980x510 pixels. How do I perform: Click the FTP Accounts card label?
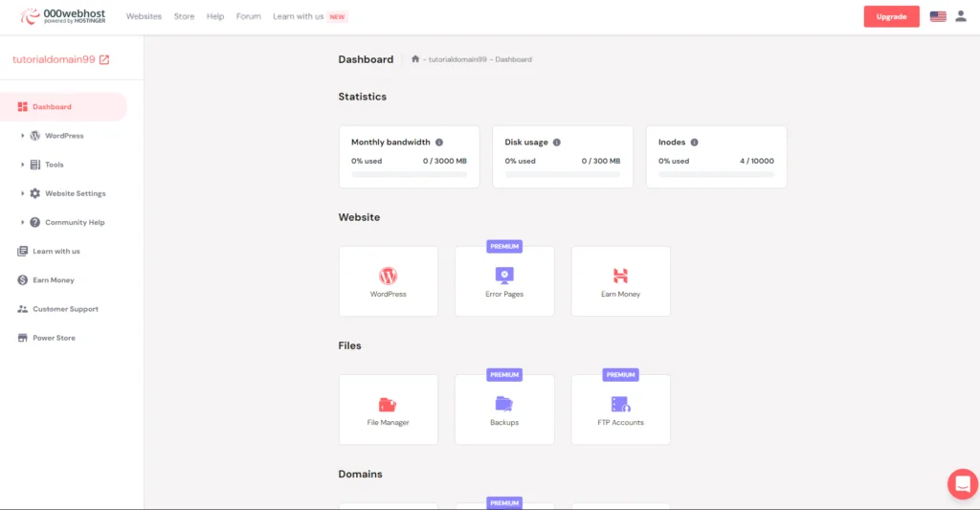620,423
